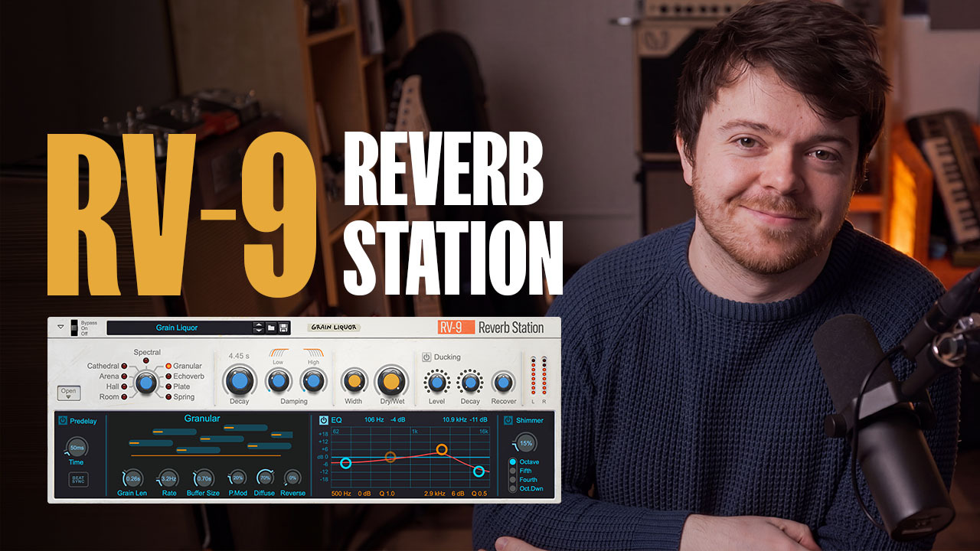The height and width of the screenshot is (551, 980).
Task: Toggle the Ducking power button
Action: pyautogui.click(x=426, y=357)
